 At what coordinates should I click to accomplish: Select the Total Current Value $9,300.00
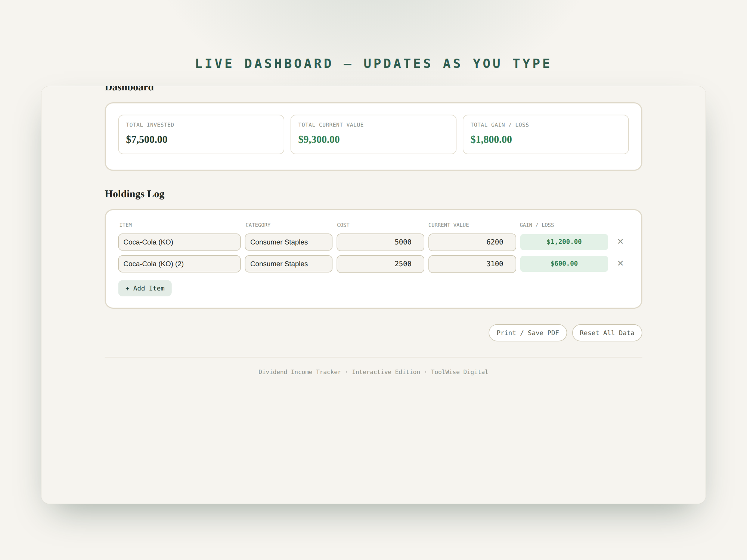point(319,139)
